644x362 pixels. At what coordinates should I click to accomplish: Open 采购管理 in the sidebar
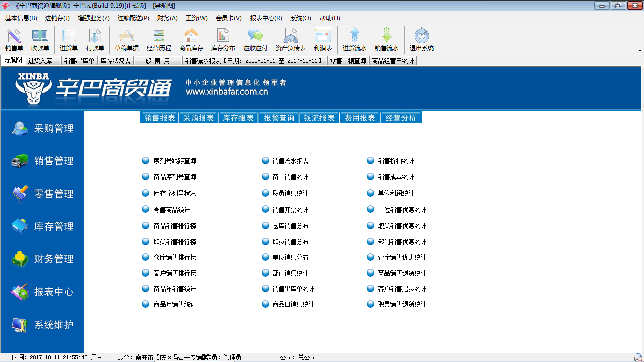(42, 129)
